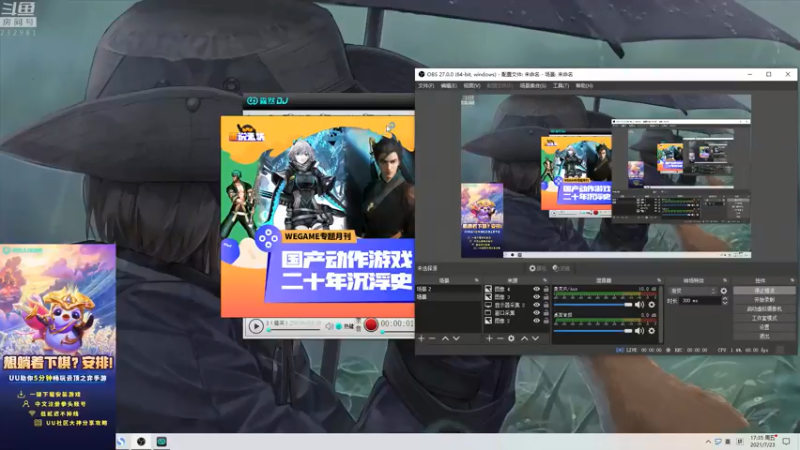
Task: Click the 滤镜 filters button above the docks
Action: 561,268
